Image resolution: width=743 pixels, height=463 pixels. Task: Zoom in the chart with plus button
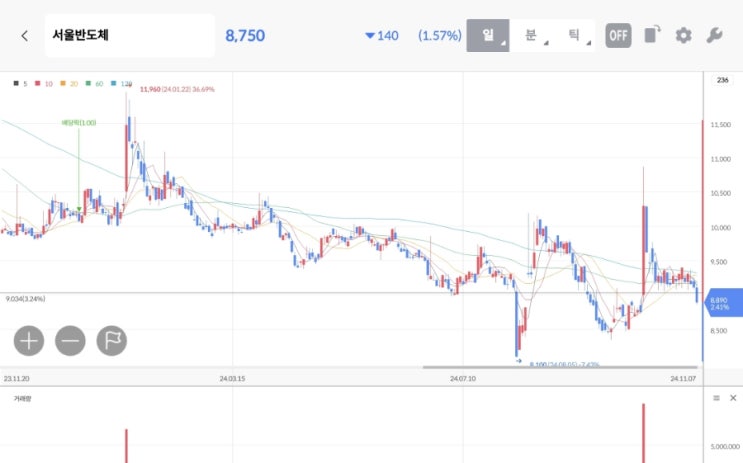coord(29,341)
